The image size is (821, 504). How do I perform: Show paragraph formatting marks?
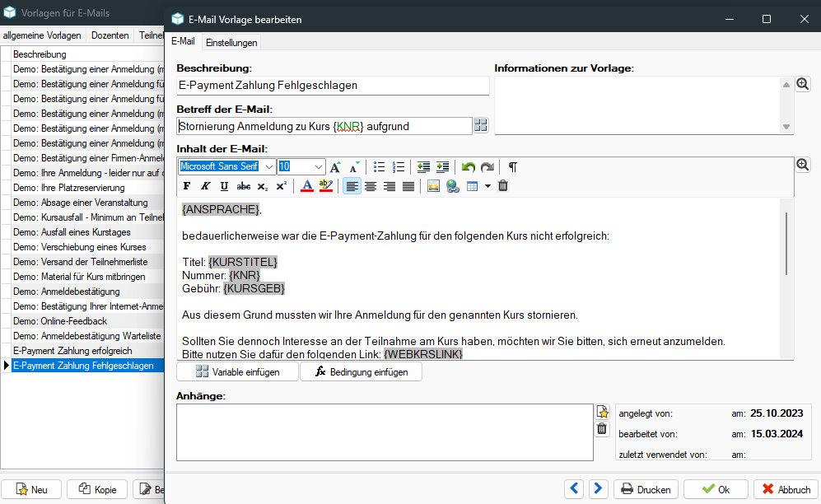[512, 167]
